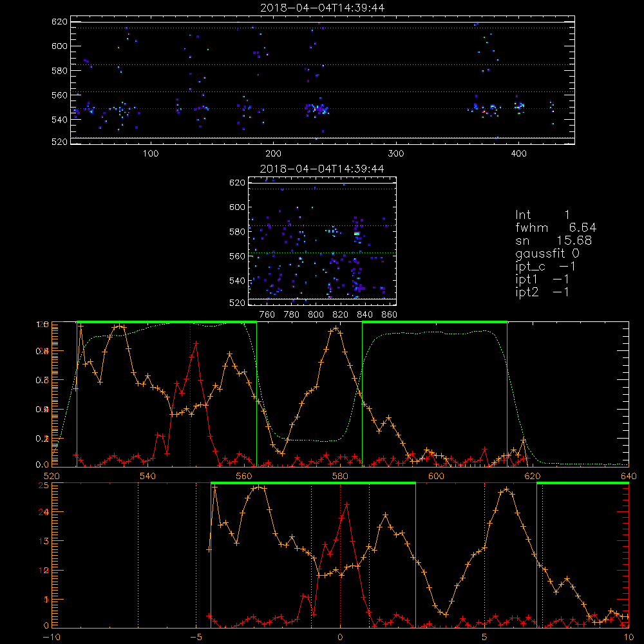Click y-axis label 25 on the bottom plot

pos(44,485)
